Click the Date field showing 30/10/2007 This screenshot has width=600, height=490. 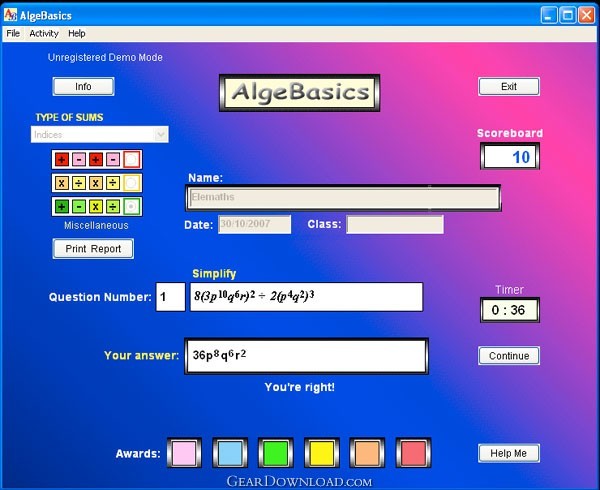pyautogui.click(x=254, y=224)
